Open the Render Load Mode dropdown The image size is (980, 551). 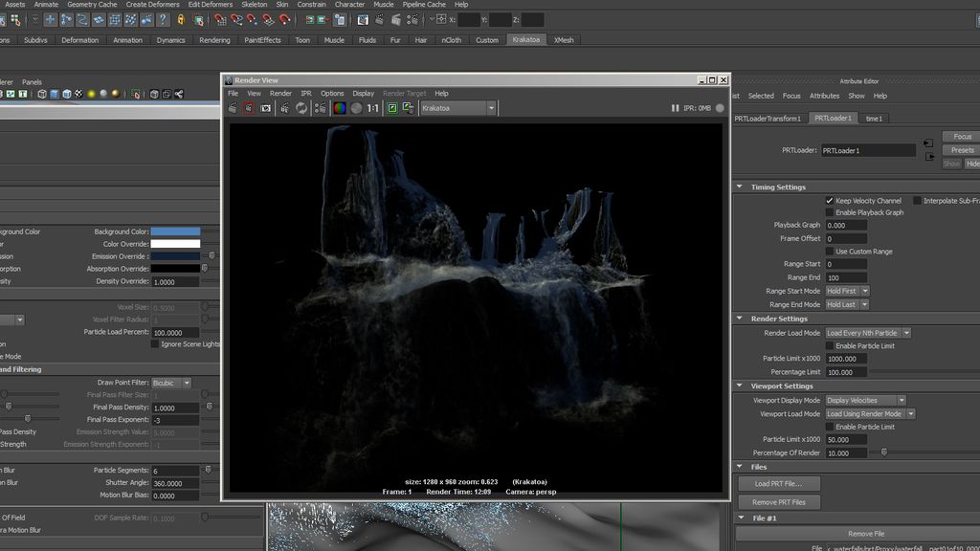coord(866,332)
